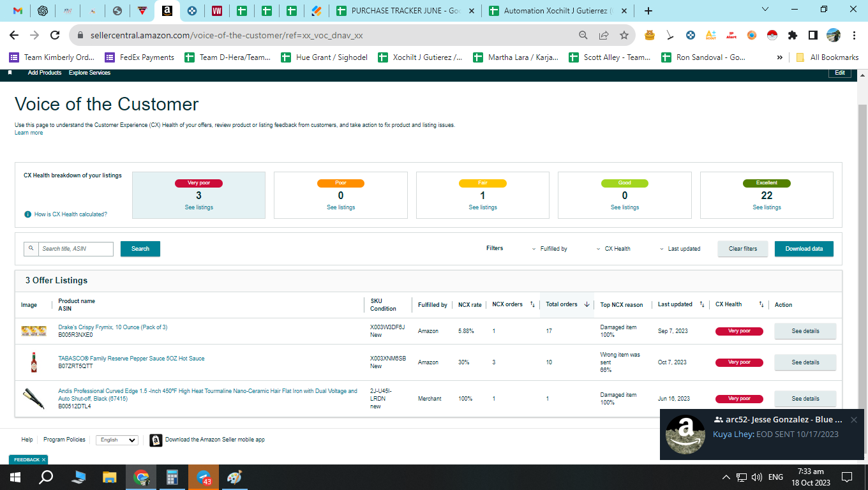Screen dimensions: 868x490
Task: See details for TABASCO Pepper Sauce
Action: [x=805, y=362]
